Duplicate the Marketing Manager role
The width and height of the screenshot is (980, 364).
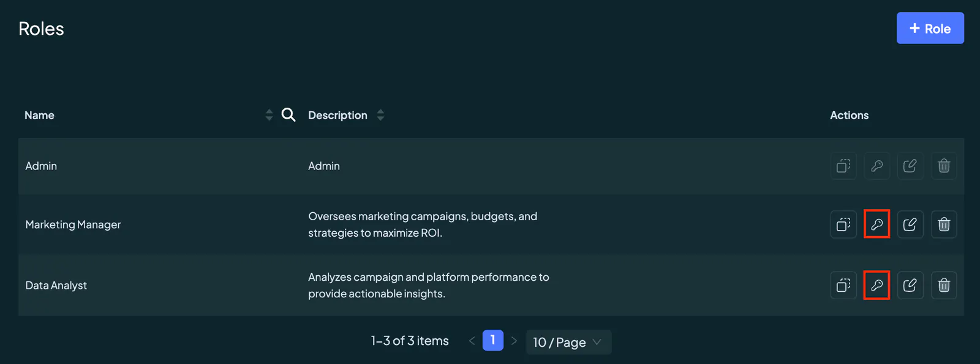843,225
